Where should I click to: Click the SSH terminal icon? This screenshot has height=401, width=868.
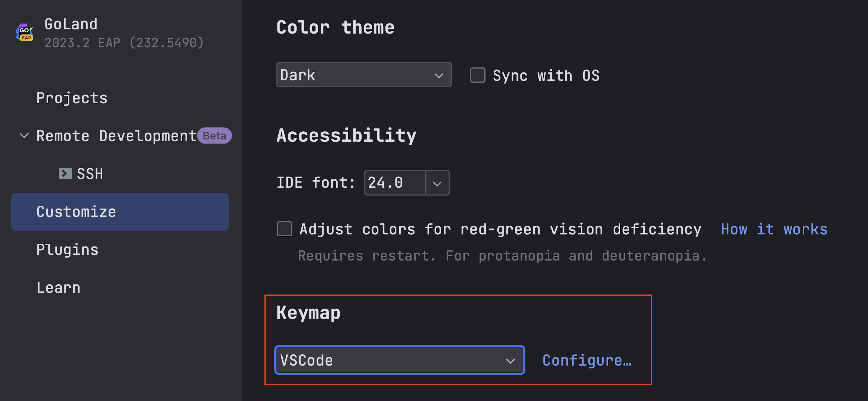(65, 174)
